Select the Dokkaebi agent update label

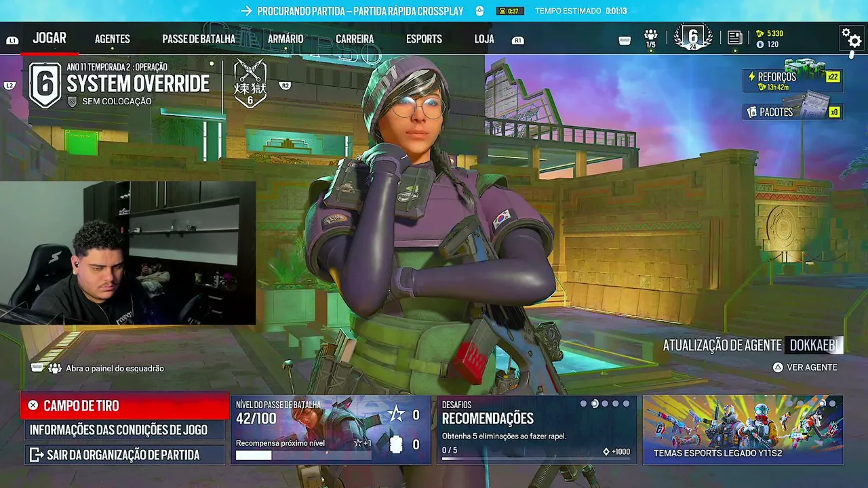(814, 345)
